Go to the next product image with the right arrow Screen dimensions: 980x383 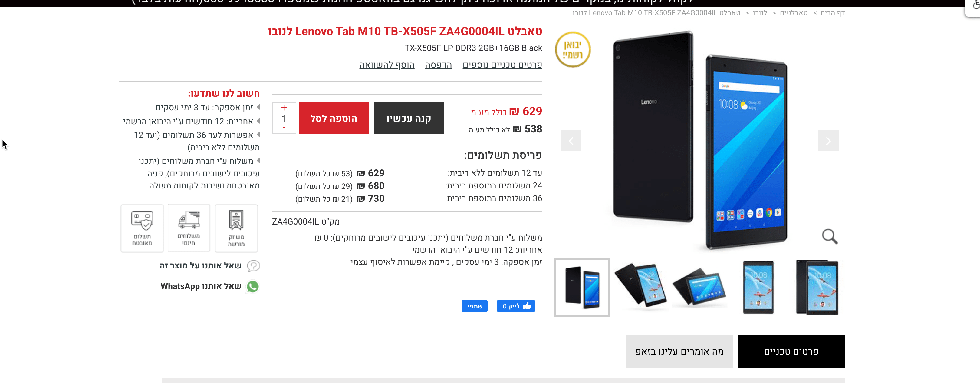pos(828,141)
